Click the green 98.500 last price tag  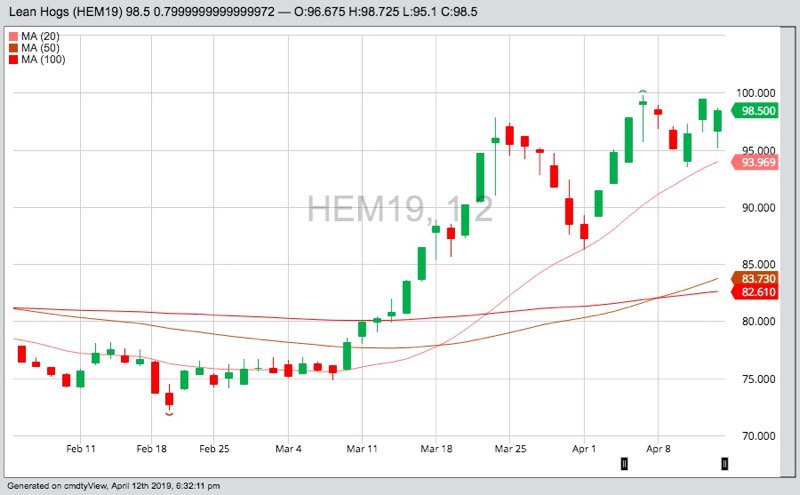coord(755,111)
